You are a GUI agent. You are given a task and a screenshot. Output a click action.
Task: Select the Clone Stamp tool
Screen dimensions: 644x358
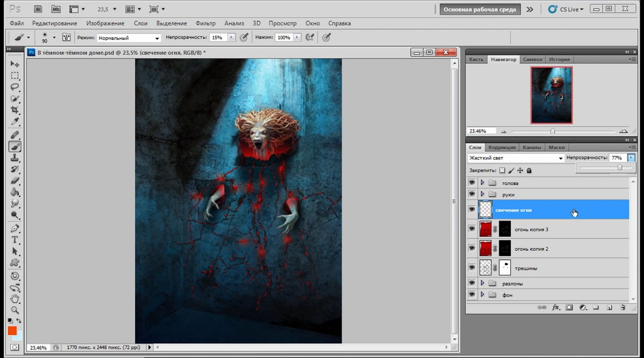click(x=15, y=158)
